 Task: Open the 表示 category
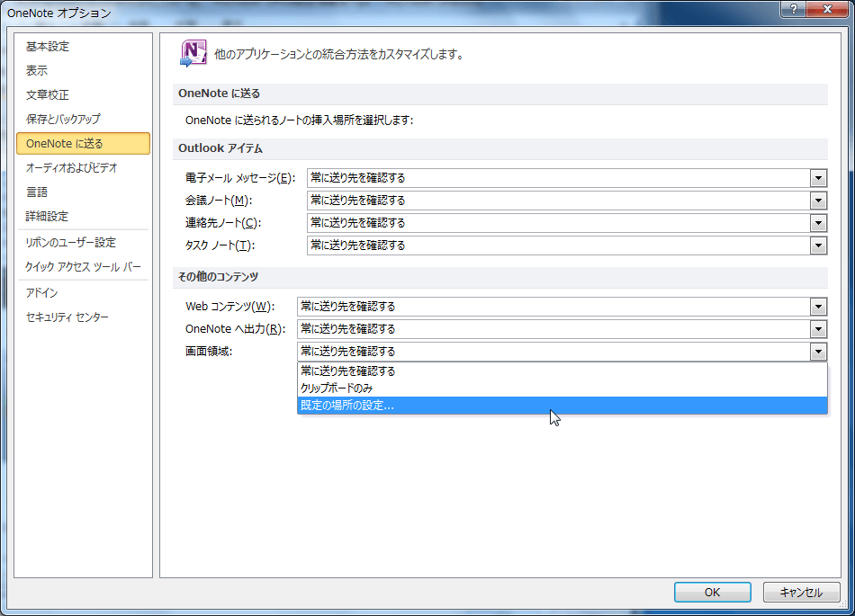[x=37, y=70]
